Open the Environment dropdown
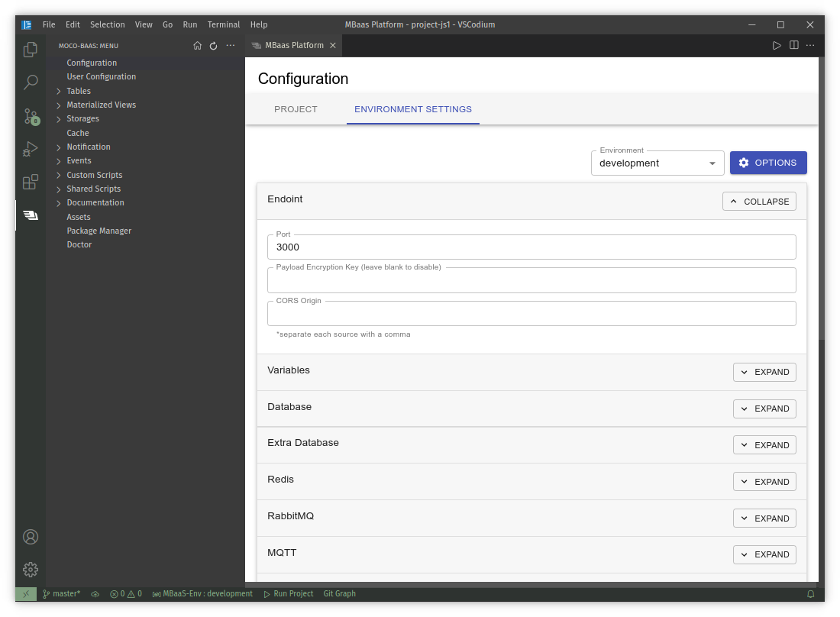This screenshot has width=840, height=617. tap(657, 163)
